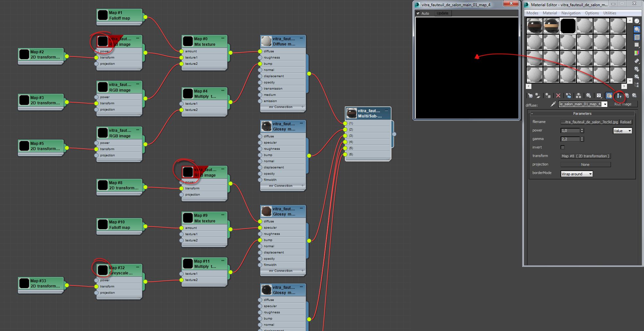Image resolution: width=644 pixels, height=331 pixels.
Task: Toggle the Backlight button
Action: point(637,29)
